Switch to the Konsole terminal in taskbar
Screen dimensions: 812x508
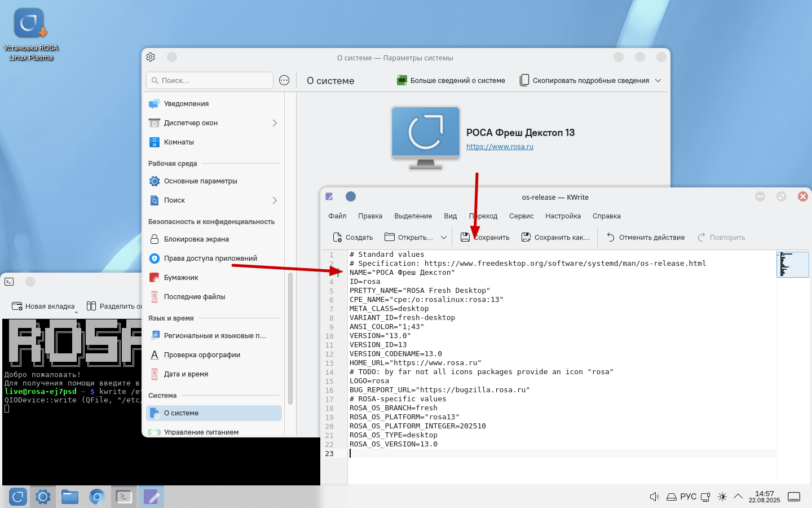[124, 497]
